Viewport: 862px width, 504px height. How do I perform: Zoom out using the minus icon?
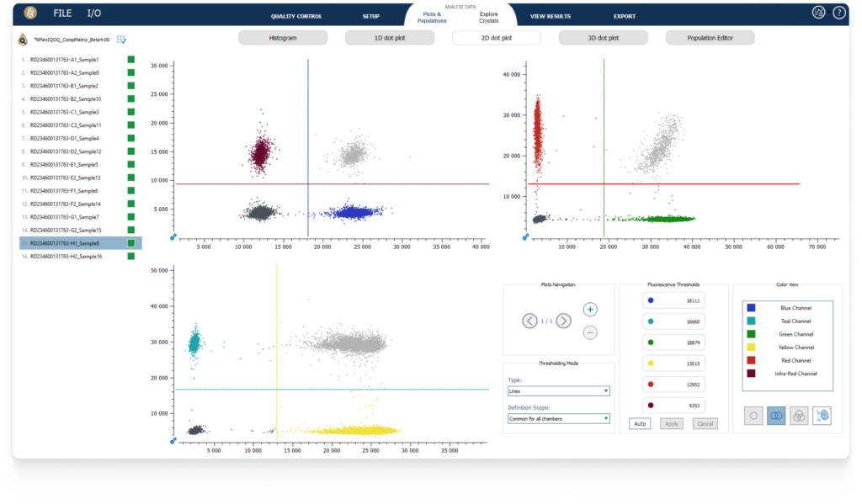pyautogui.click(x=589, y=332)
